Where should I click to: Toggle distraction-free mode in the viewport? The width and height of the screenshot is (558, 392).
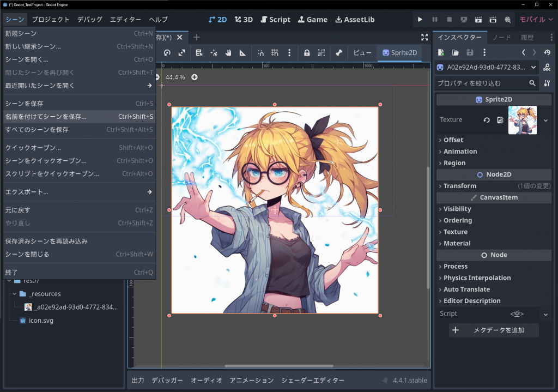click(x=424, y=37)
